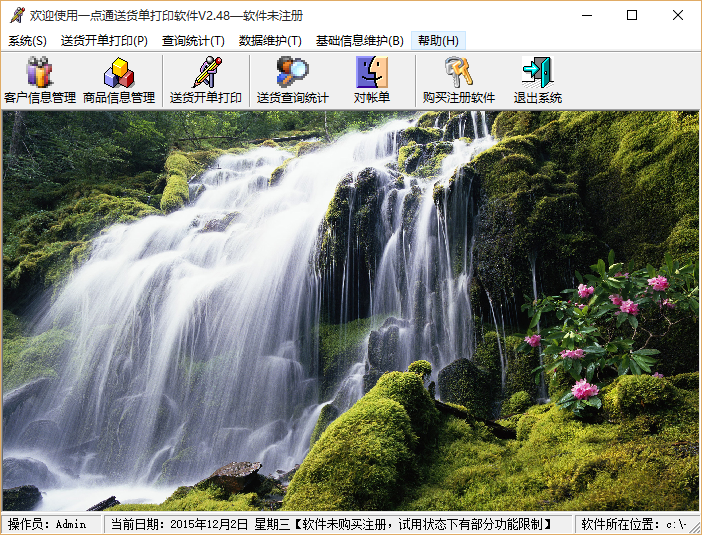Expand 送货开单打印(P) menu

104,41
